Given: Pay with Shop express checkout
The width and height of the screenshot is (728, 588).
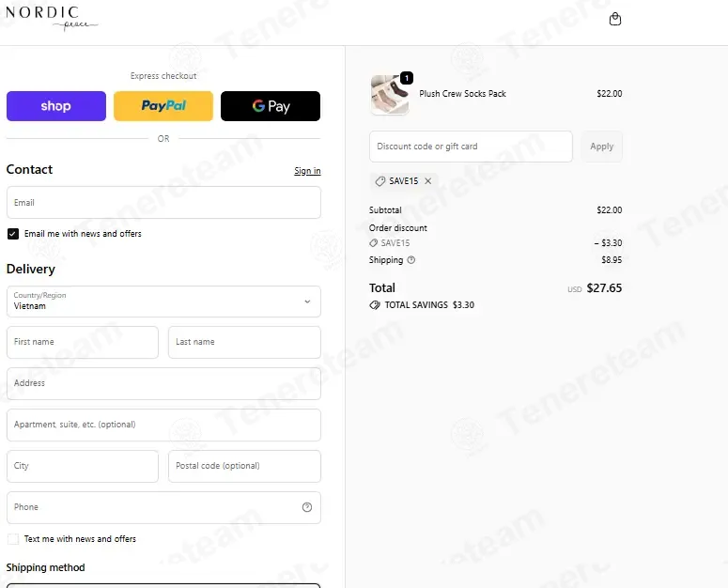Looking at the screenshot, I should point(56,106).
